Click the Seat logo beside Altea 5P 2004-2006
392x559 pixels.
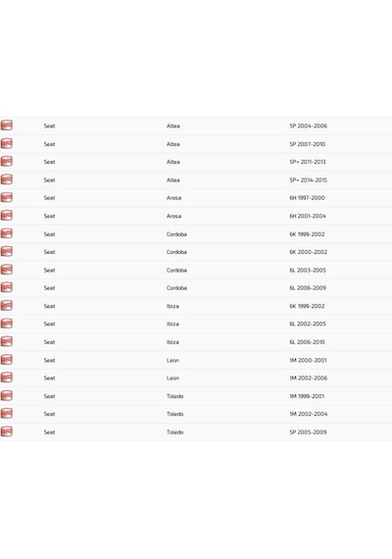[7, 126]
